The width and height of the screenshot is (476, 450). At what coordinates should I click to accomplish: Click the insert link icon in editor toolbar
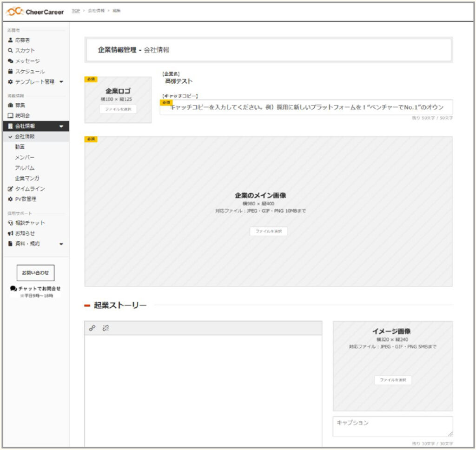click(92, 328)
